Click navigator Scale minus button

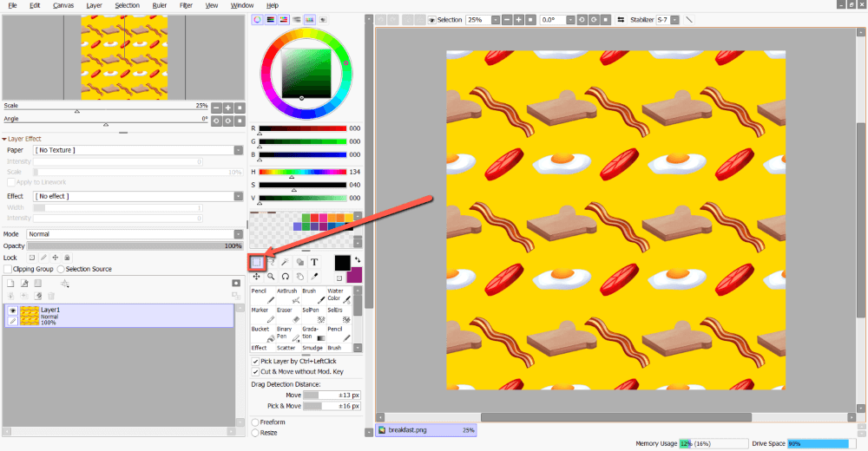coord(216,108)
